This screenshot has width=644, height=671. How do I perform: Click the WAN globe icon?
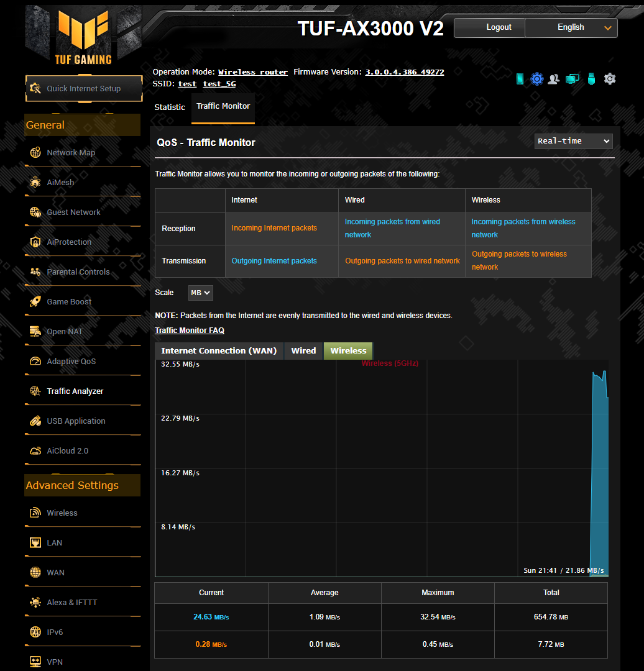coord(35,573)
